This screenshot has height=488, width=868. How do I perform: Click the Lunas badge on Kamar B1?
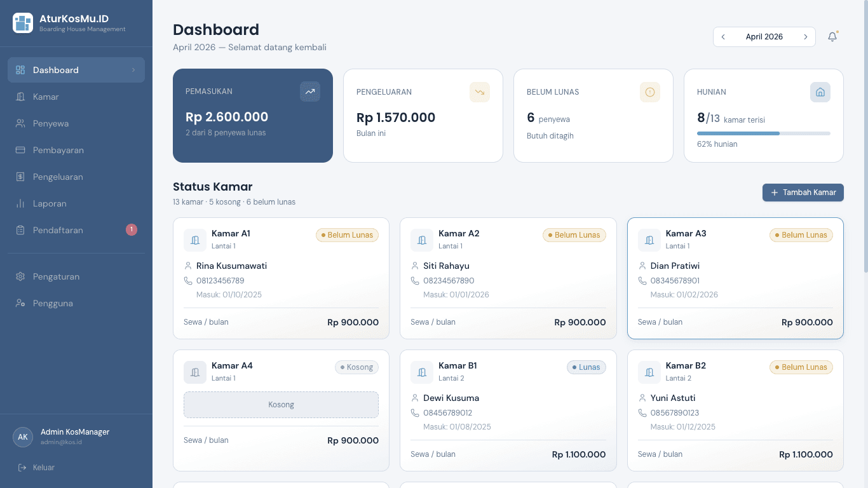tap(587, 367)
